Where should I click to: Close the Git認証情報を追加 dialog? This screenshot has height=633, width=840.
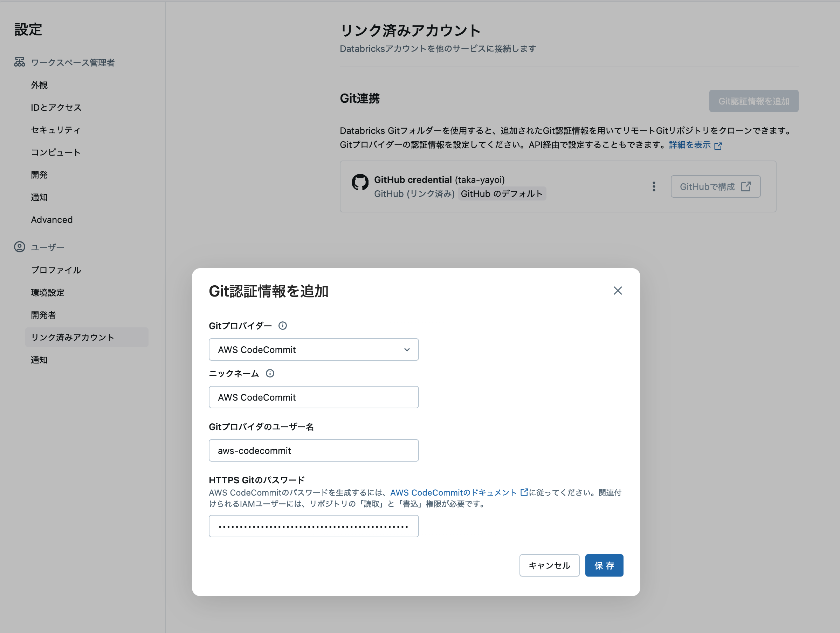point(618,290)
